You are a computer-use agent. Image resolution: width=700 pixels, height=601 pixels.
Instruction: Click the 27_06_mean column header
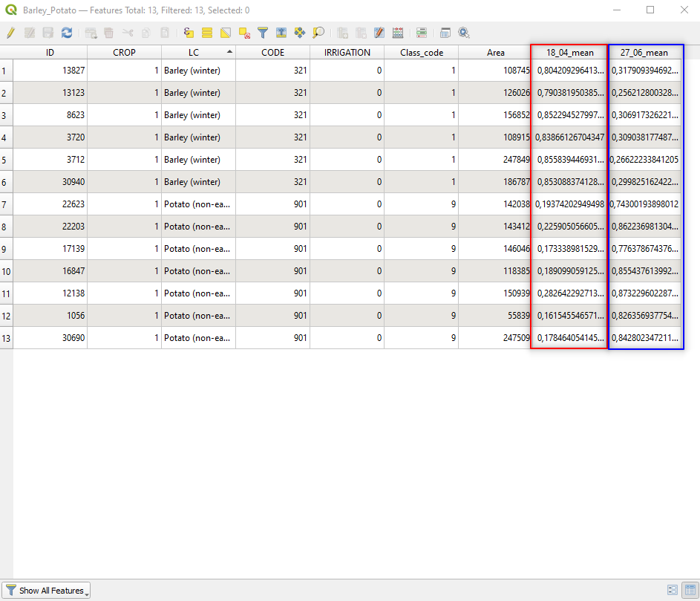click(644, 52)
